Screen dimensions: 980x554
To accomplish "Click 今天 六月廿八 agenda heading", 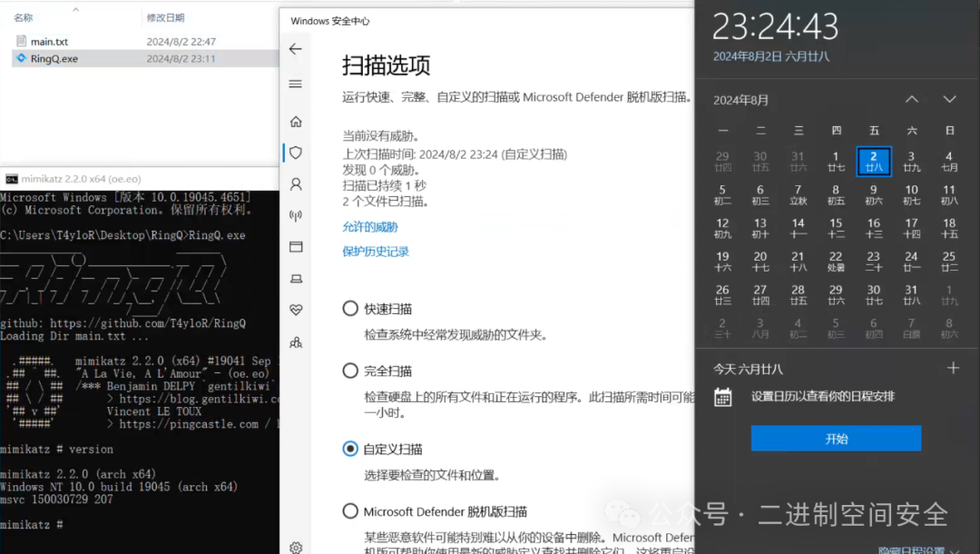I will click(748, 369).
